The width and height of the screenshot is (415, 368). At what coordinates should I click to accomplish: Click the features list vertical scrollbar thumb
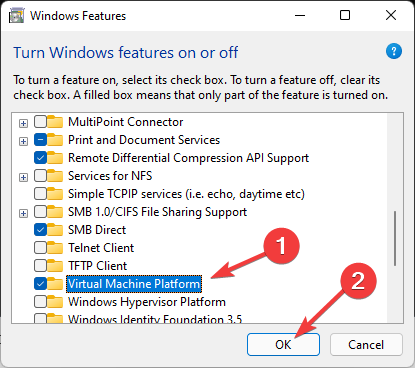[395, 238]
